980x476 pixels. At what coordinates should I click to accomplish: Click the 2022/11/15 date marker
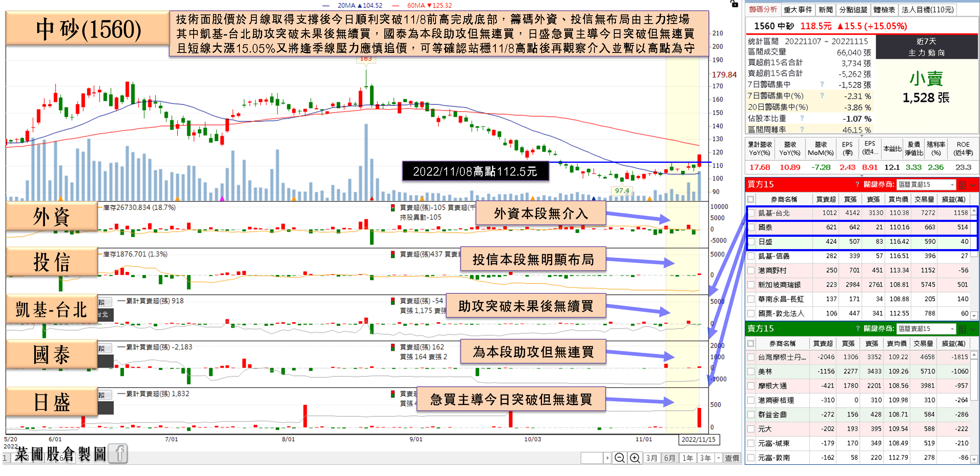point(698,439)
